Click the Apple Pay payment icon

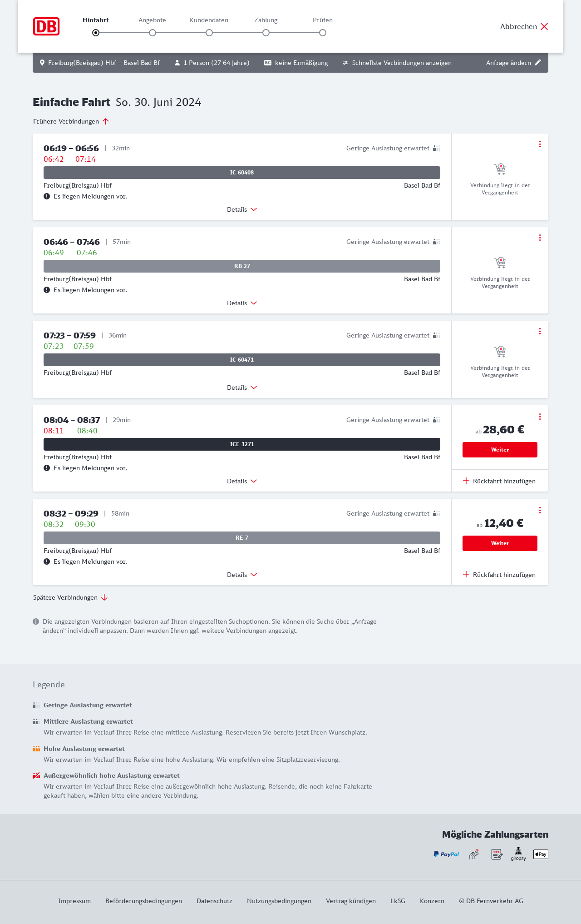click(541, 854)
